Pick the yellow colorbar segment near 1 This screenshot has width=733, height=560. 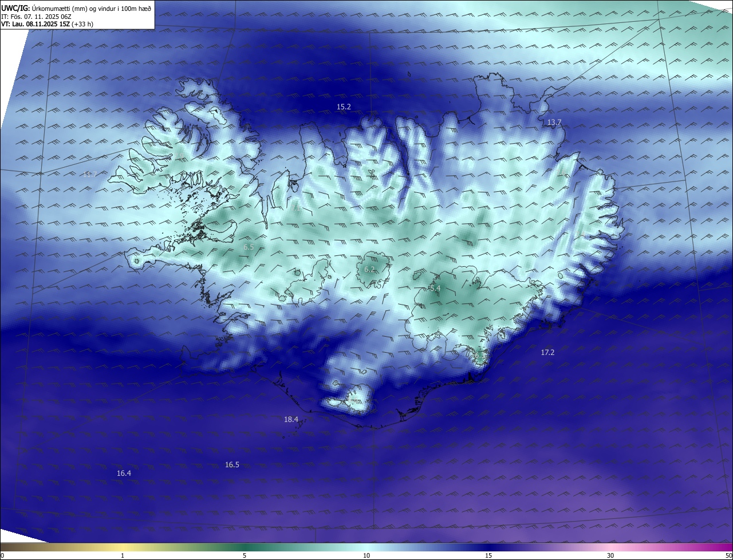pyautogui.click(x=123, y=547)
